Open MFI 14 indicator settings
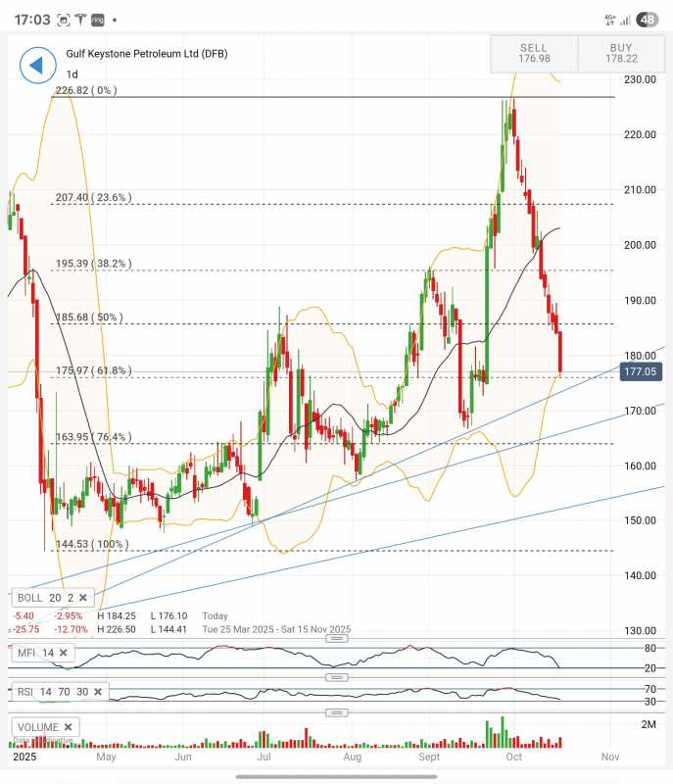The width and height of the screenshot is (673, 784). coord(35,653)
